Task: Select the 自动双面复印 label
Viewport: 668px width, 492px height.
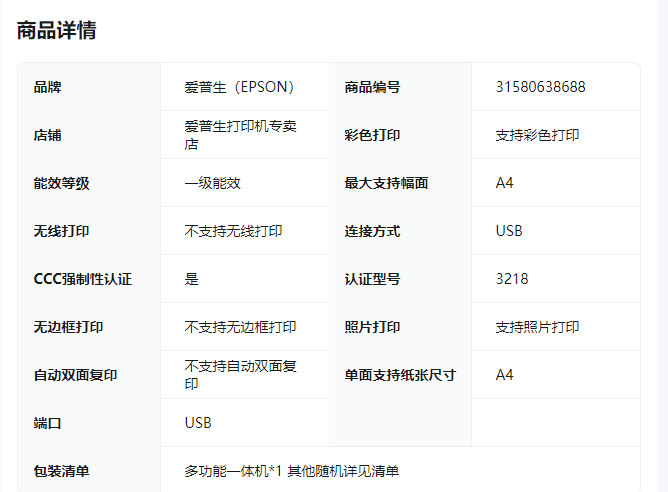Action: [x=75, y=375]
